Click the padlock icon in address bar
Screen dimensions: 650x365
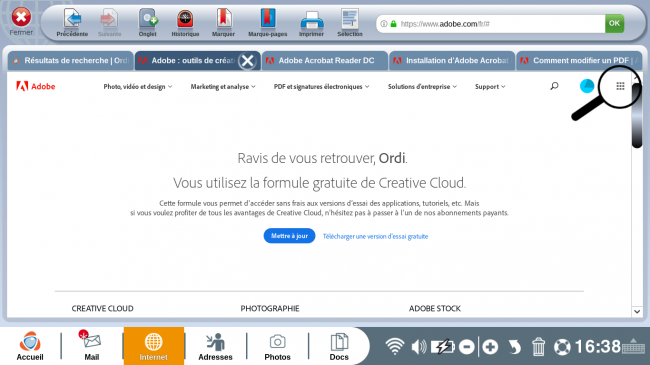[393, 24]
